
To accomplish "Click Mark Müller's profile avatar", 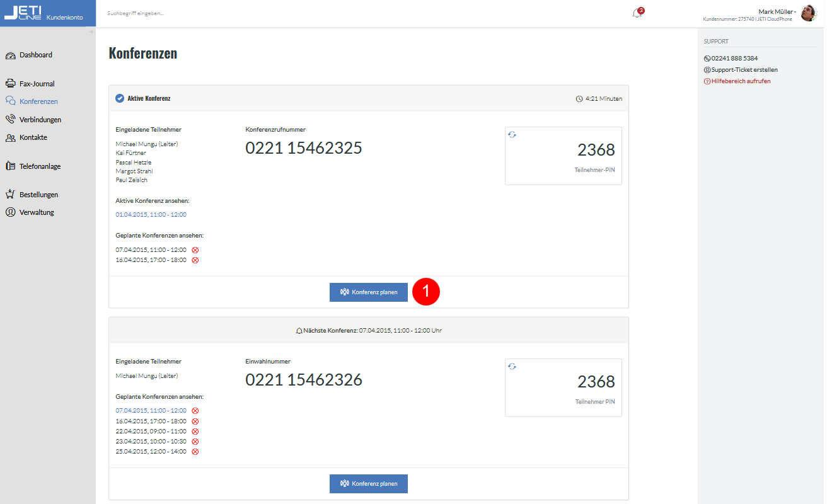I will point(809,13).
